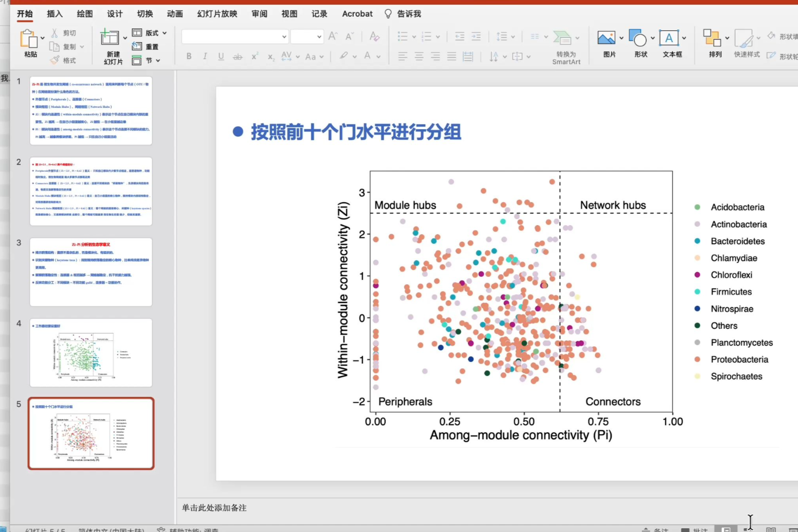This screenshot has height=532, width=798.
Task: Click the text highlight color pen
Action: [x=344, y=56]
